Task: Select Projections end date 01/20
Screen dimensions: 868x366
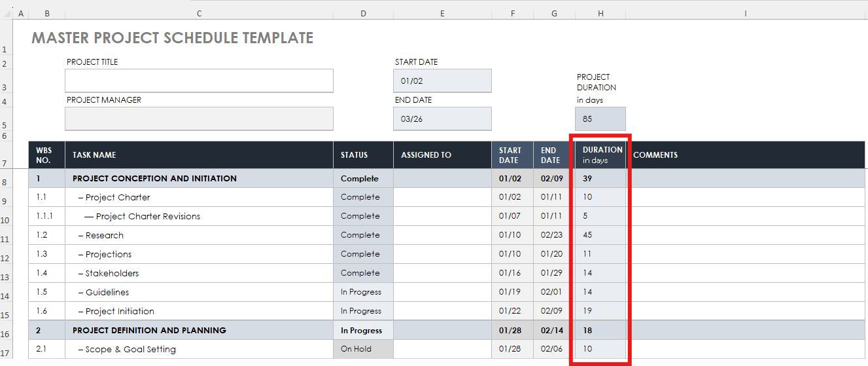Action: (x=554, y=254)
